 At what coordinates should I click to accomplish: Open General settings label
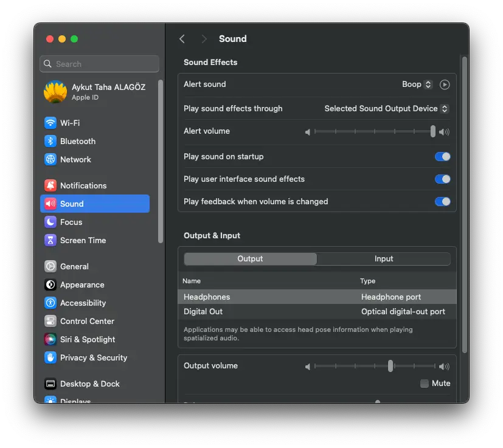[74, 266]
